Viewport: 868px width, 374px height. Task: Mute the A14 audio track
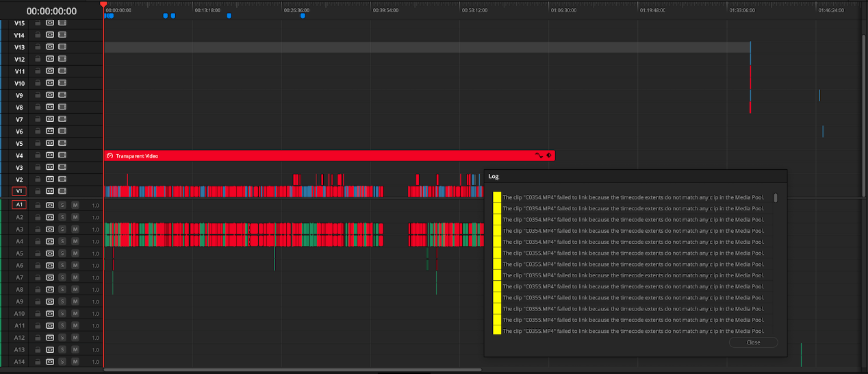coord(75,362)
